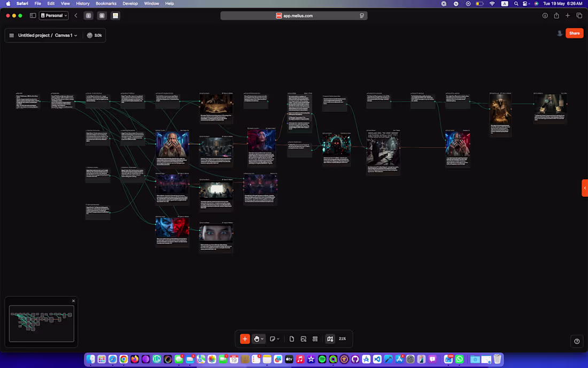This screenshot has height=368, width=588.
Task: Open GitHub Desktop from the dock
Action: point(355,359)
